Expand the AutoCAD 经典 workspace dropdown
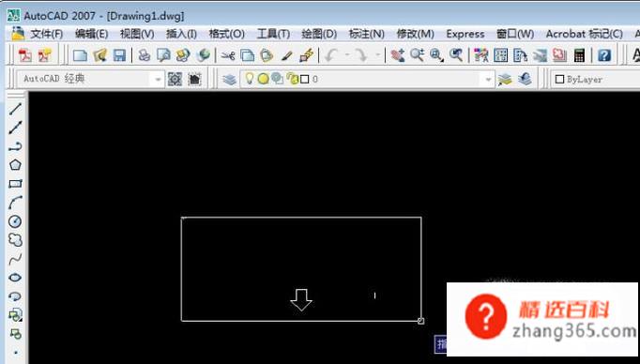This screenshot has height=364, width=640. [x=158, y=79]
